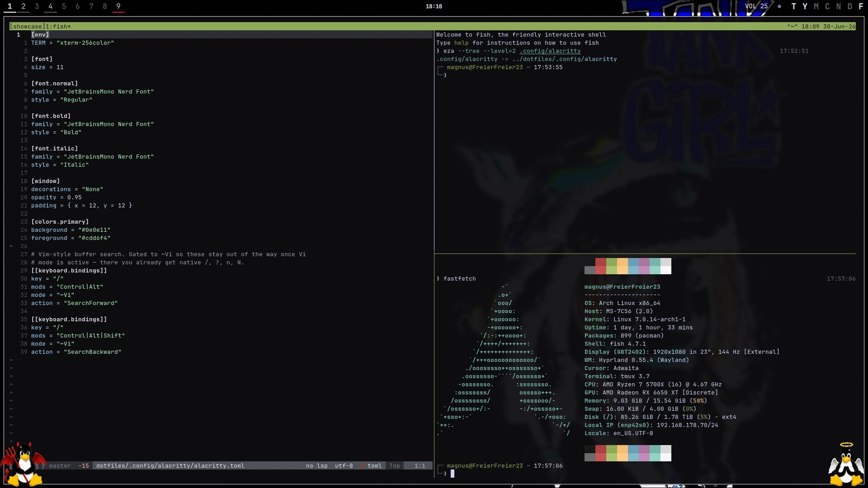Viewport: 868px width, 488px height.
Task: Click the alacritty.toml file path in statusline
Action: [170, 466]
